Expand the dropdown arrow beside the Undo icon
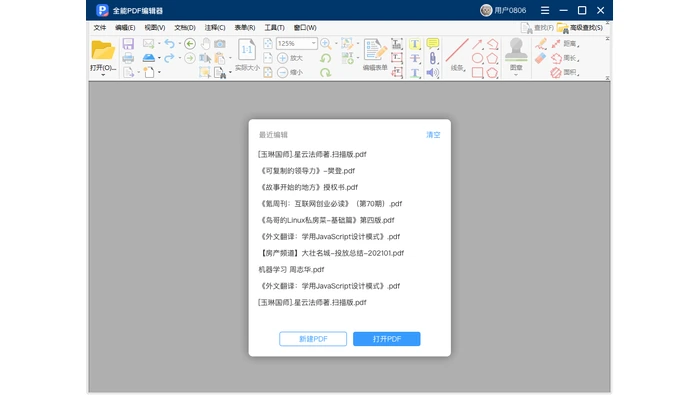 tap(179, 44)
